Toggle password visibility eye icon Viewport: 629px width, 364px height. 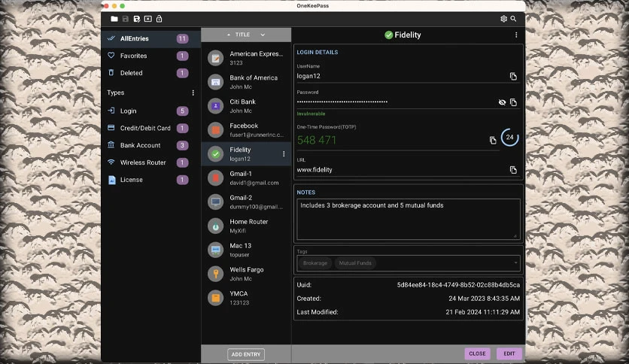pos(502,102)
